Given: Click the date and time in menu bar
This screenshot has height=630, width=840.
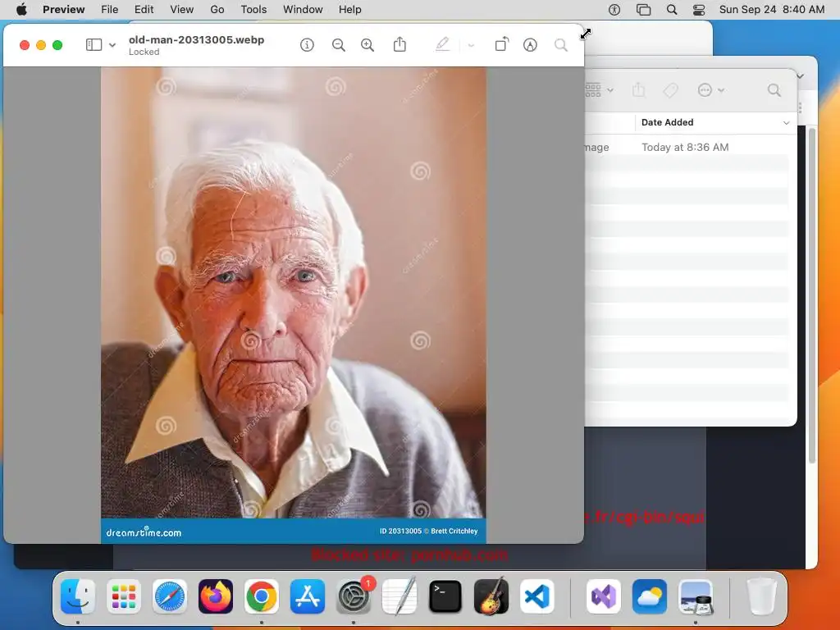Looking at the screenshot, I should pos(772,9).
